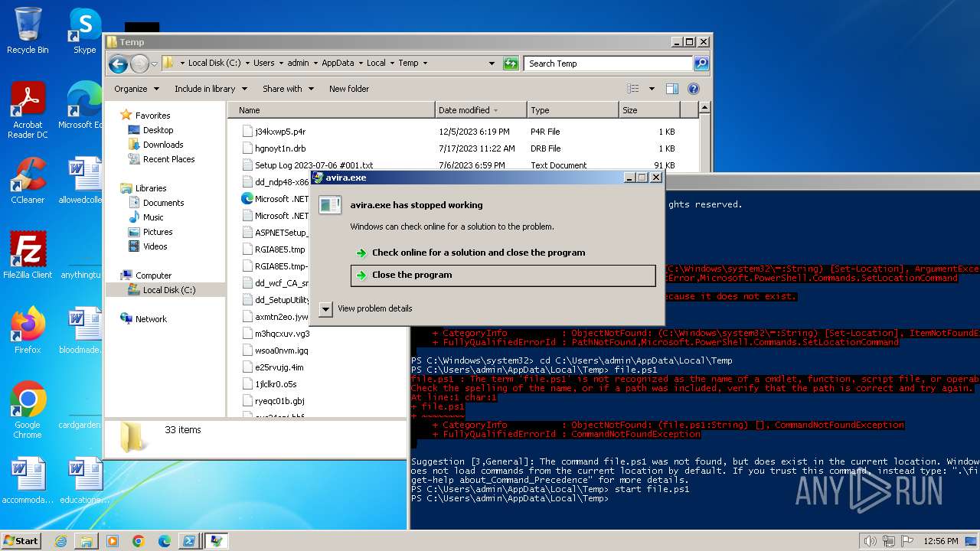Select Local Disk (C:) in navigation pane
The height and width of the screenshot is (551, 980).
pyautogui.click(x=165, y=290)
